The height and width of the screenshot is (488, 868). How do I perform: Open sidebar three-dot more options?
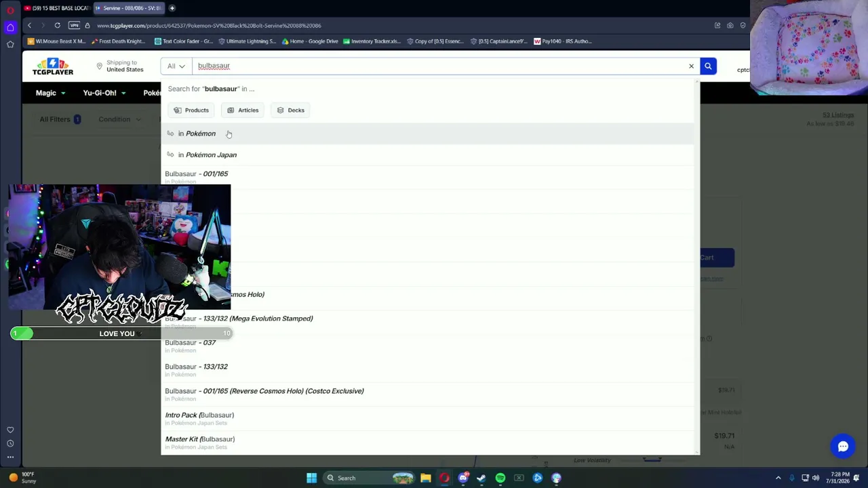point(10,457)
